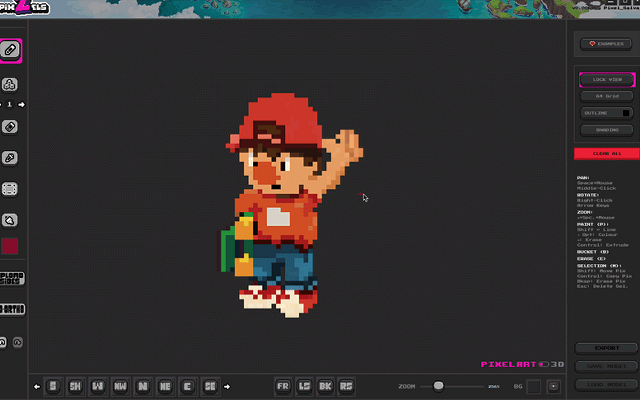This screenshot has height=400, width=640.
Task: Toggle the 64 Grid option
Action: coord(607,96)
